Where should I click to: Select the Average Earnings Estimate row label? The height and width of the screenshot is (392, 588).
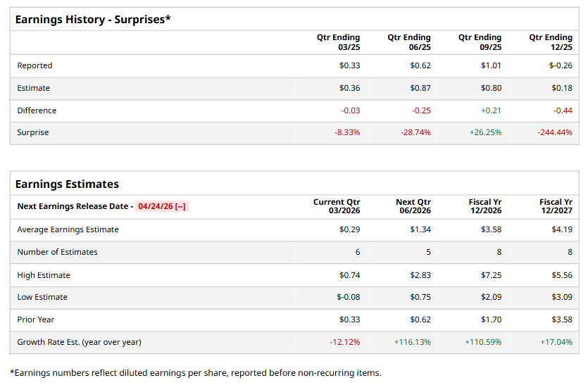[x=68, y=229]
